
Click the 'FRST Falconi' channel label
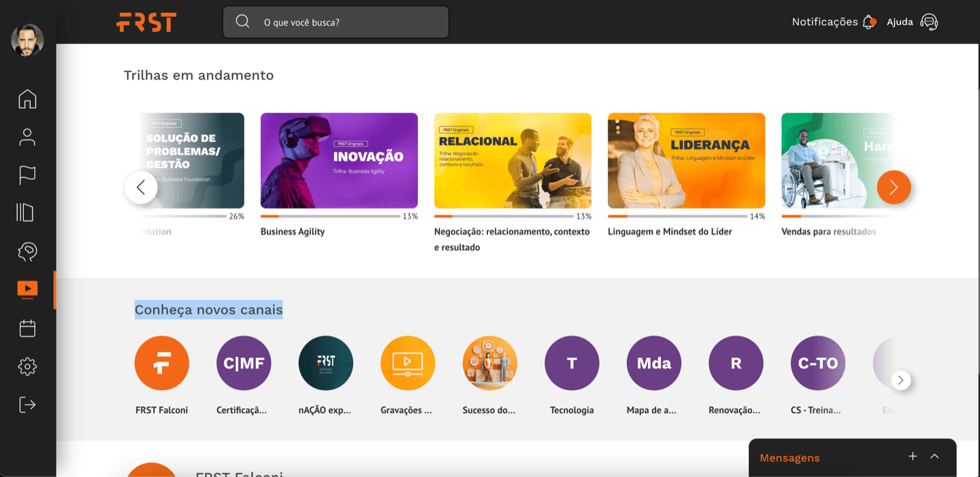tap(162, 410)
